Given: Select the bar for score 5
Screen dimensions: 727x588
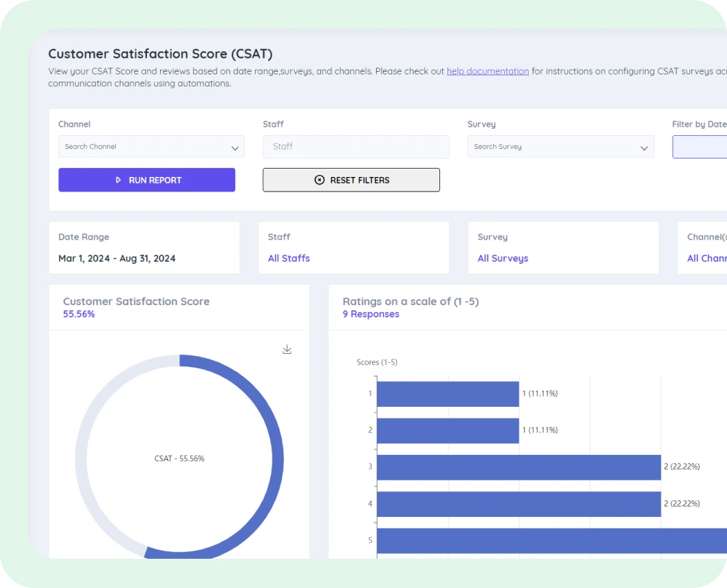Looking at the screenshot, I should click(x=552, y=541).
